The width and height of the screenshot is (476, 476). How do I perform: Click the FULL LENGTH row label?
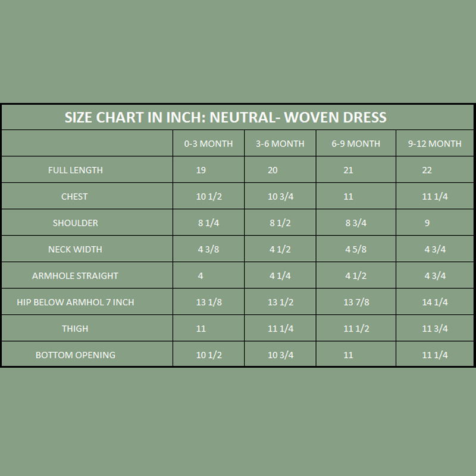tap(76, 170)
